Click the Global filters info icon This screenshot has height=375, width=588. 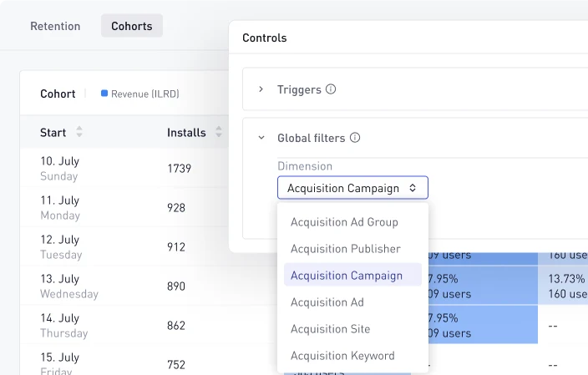pyautogui.click(x=354, y=138)
